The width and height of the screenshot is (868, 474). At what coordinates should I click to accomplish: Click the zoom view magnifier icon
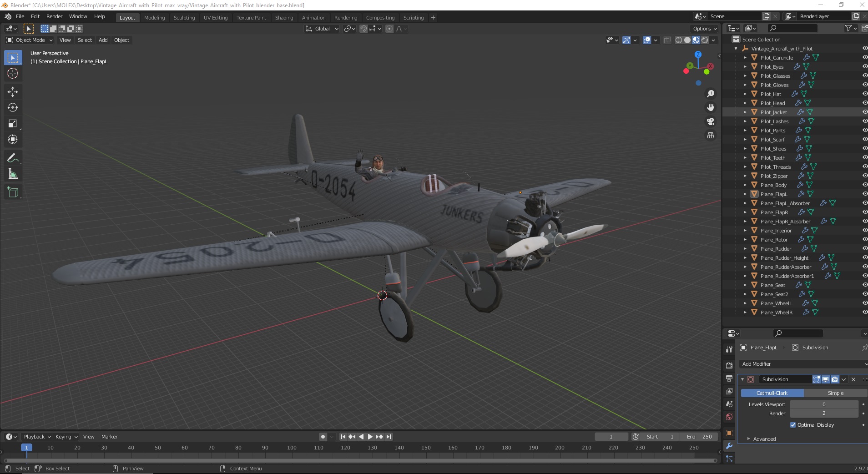(x=710, y=94)
